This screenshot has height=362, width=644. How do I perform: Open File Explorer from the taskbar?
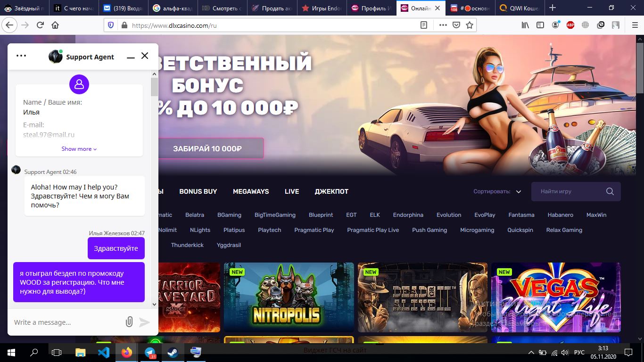click(81, 352)
